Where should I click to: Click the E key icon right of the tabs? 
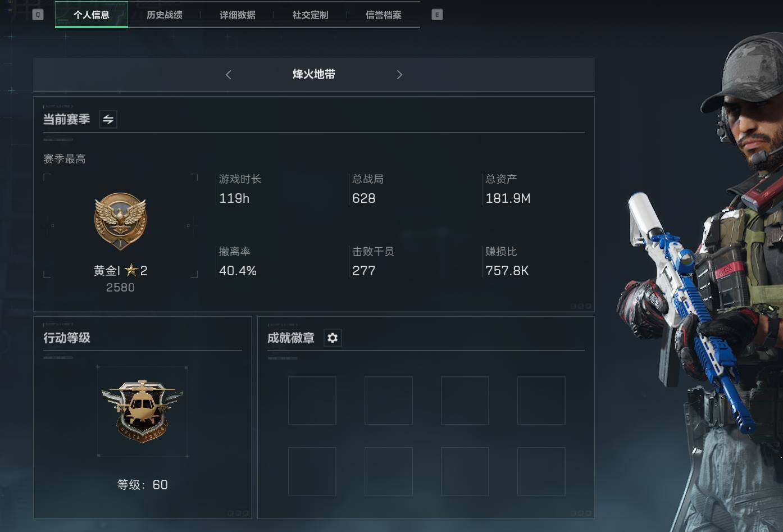tap(437, 15)
